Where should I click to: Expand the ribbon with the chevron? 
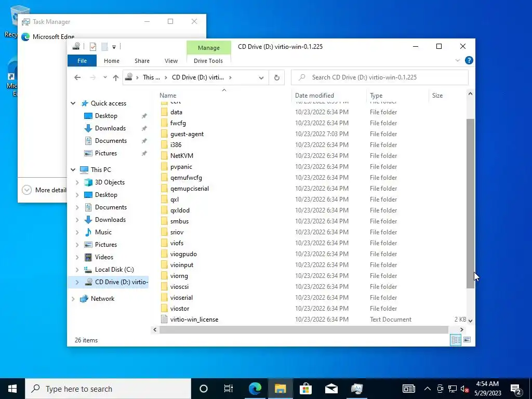tap(457, 60)
